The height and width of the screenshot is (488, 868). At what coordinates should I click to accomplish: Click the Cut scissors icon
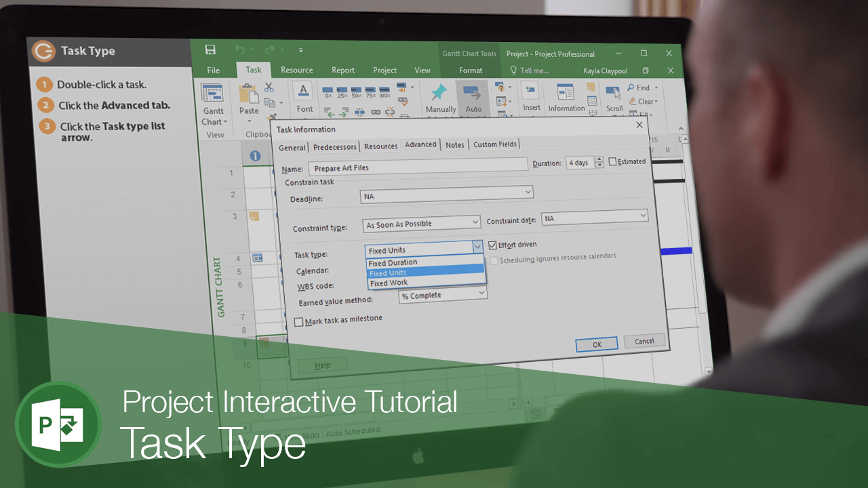click(x=269, y=87)
